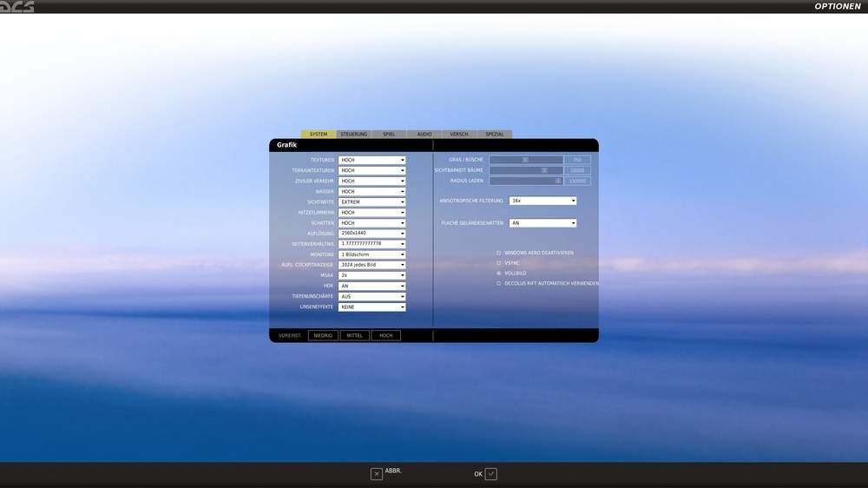The image size is (868, 488).
Task: Click the Grafik panel heading
Action: click(286, 145)
